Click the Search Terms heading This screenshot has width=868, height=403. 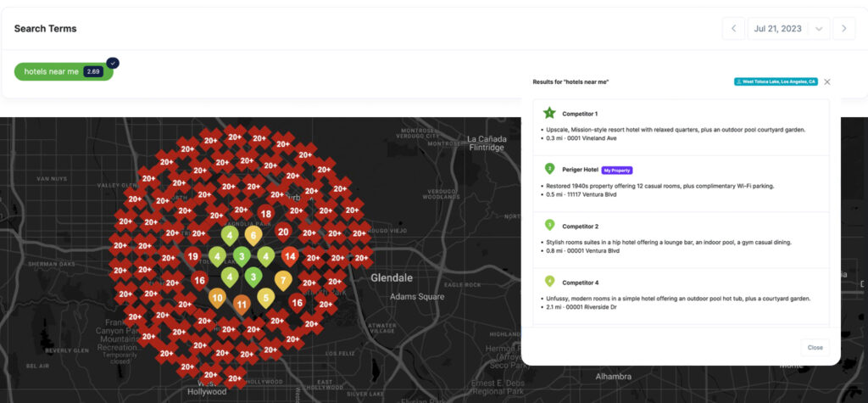point(46,29)
